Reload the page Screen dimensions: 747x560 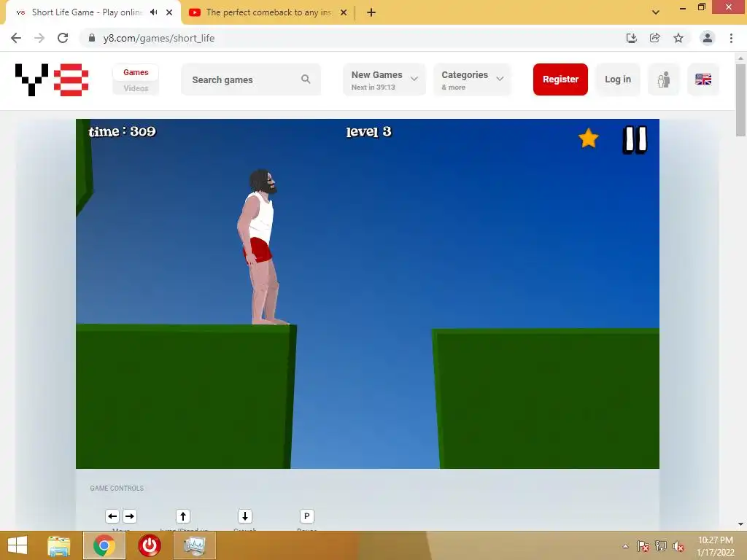pos(63,38)
